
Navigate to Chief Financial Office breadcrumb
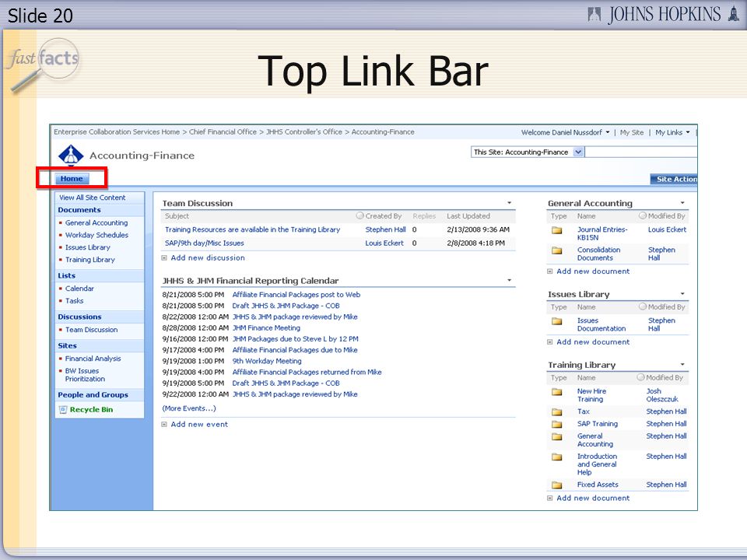pyautogui.click(x=223, y=132)
